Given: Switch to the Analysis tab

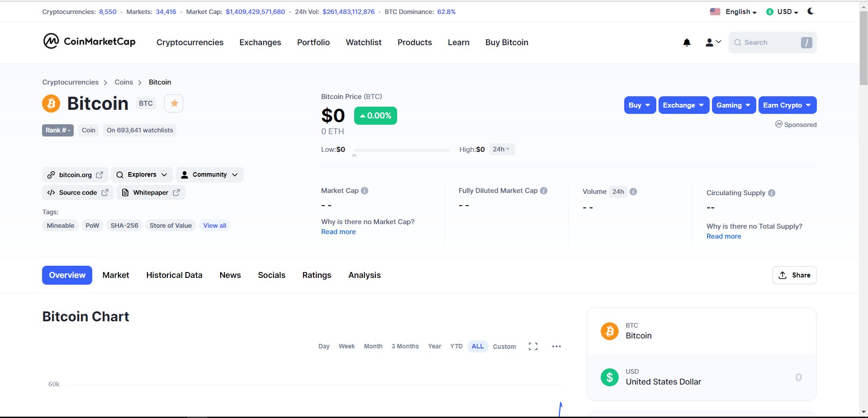Looking at the screenshot, I should [x=365, y=275].
